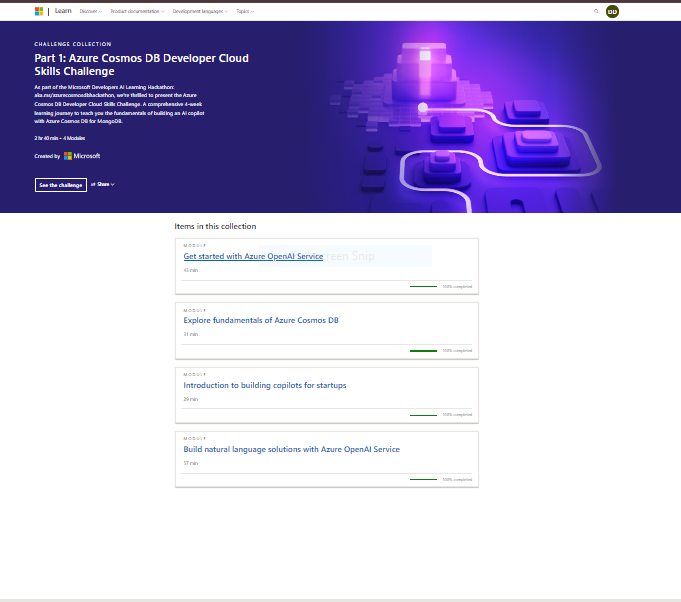Viewport: 681px width, 602px height.
Task: Expand Product documentation menu
Action: coord(137,11)
